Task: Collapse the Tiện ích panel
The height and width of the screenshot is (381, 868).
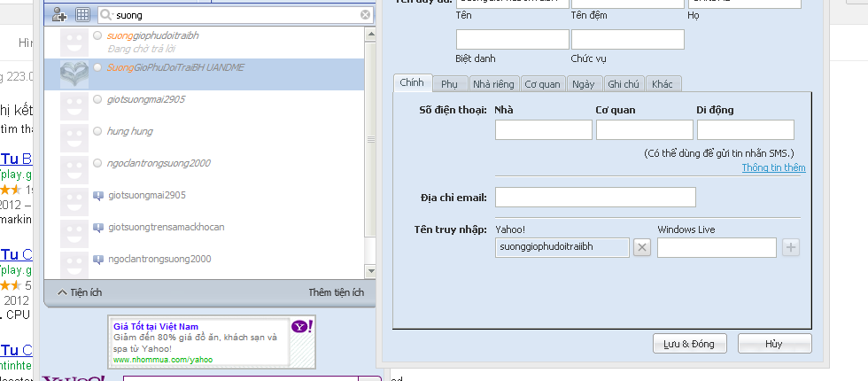Action: (x=80, y=292)
